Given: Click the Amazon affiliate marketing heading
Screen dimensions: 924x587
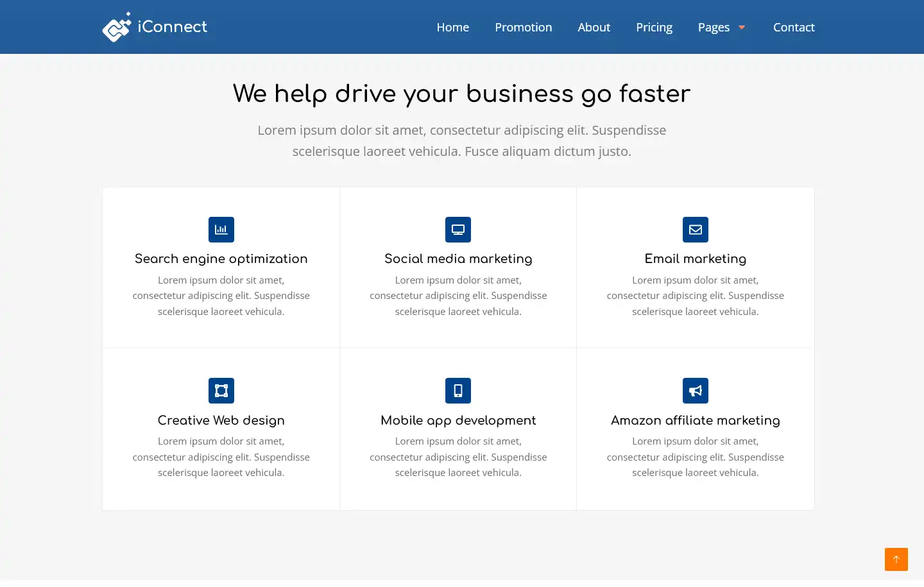Looking at the screenshot, I should point(695,420).
